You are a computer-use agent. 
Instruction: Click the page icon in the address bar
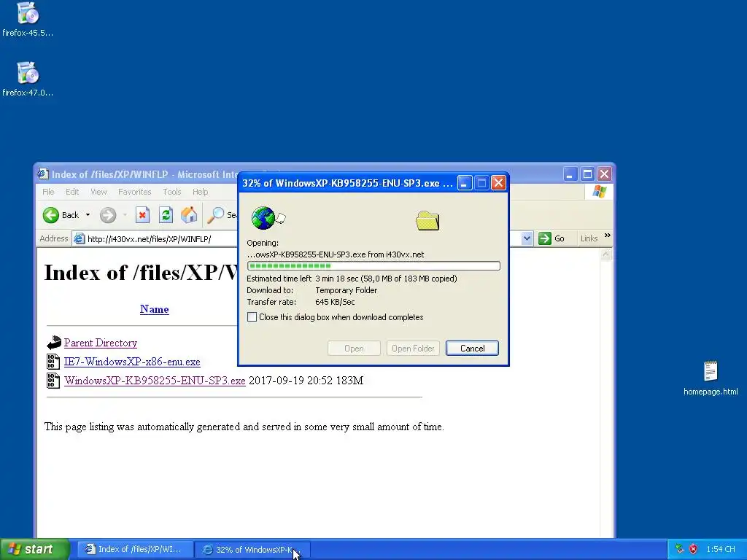click(79, 238)
